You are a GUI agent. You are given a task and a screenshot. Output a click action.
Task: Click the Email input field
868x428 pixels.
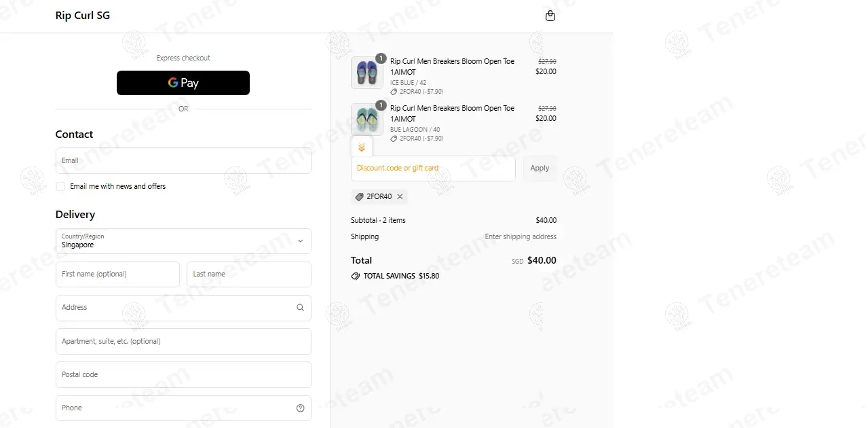pyautogui.click(x=183, y=161)
